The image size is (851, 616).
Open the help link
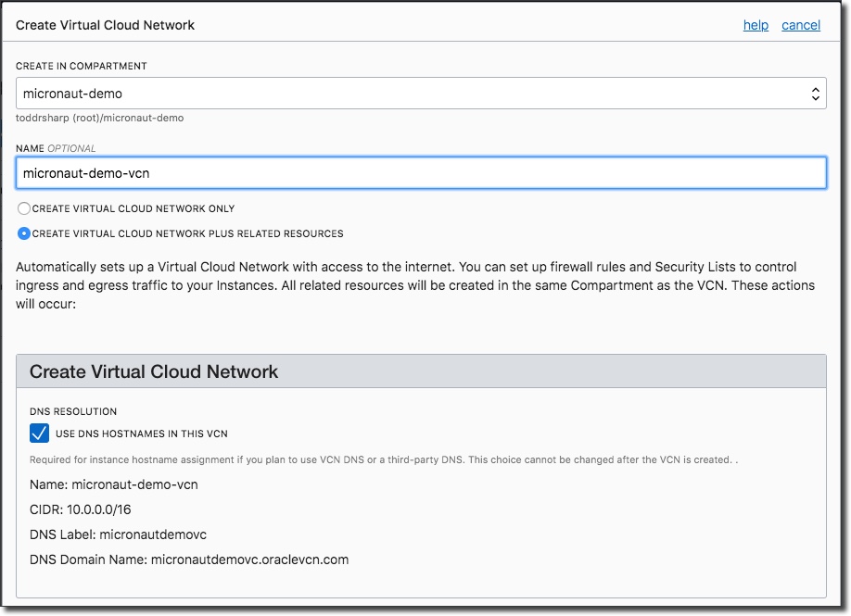tap(756, 25)
